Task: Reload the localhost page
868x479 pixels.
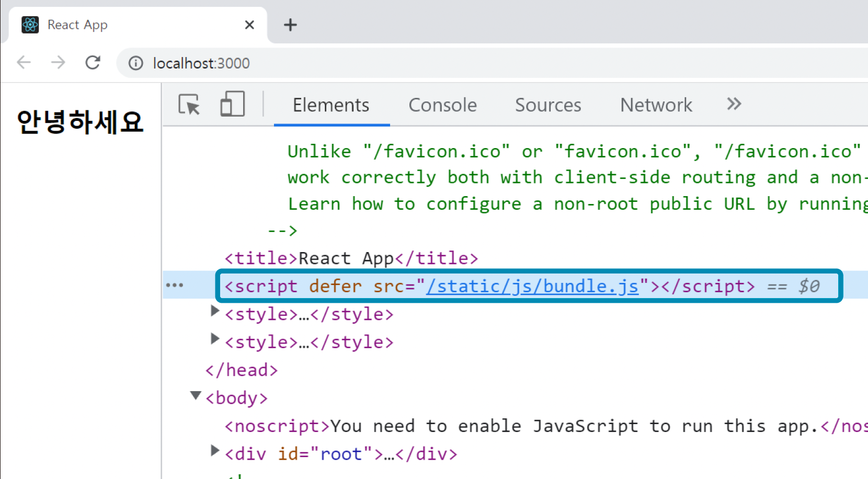Action: pos(93,63)
